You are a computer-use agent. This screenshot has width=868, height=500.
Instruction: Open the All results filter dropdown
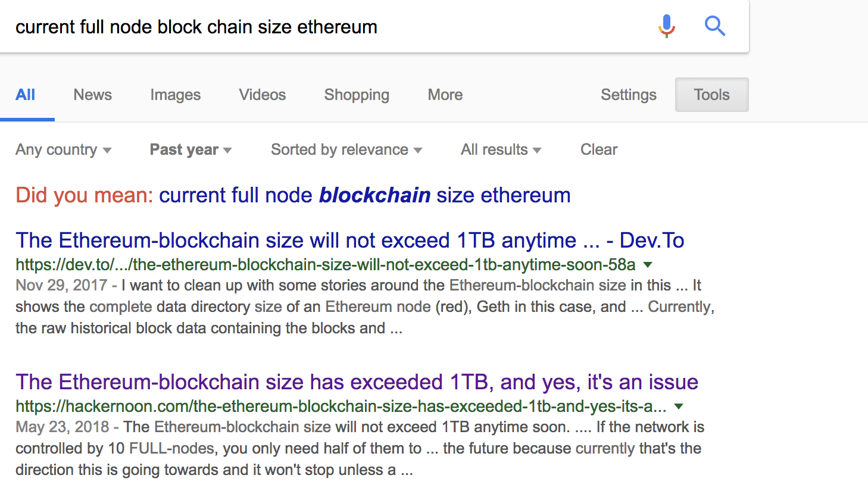click(501, 150)
